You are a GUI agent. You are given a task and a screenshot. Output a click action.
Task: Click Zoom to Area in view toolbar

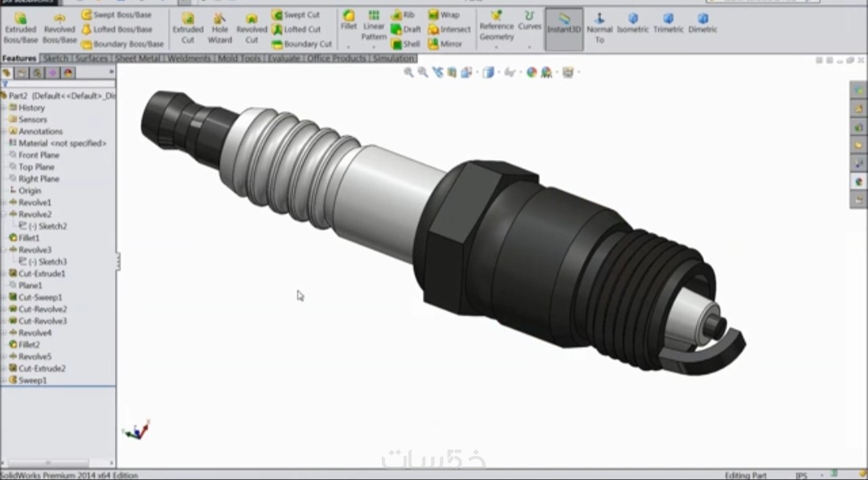(x=423, y=72)
